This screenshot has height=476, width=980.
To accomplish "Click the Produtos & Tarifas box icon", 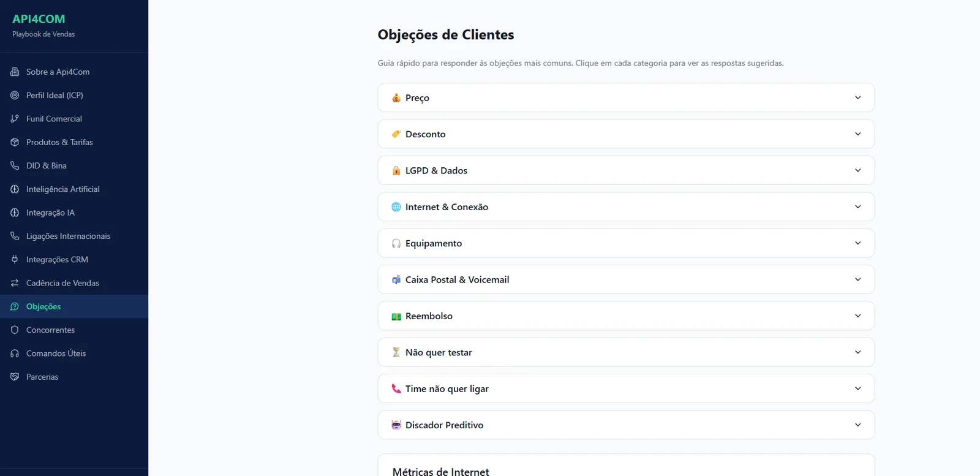I will coord(15,142).
